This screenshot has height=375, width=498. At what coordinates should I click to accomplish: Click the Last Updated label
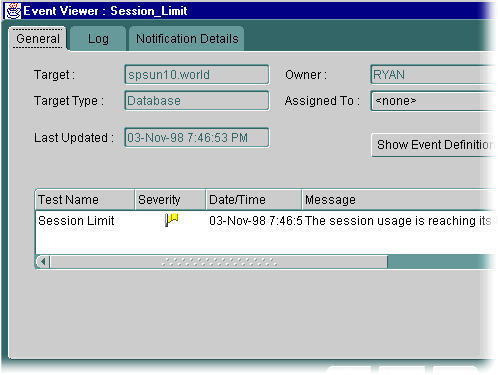(74, 138)
